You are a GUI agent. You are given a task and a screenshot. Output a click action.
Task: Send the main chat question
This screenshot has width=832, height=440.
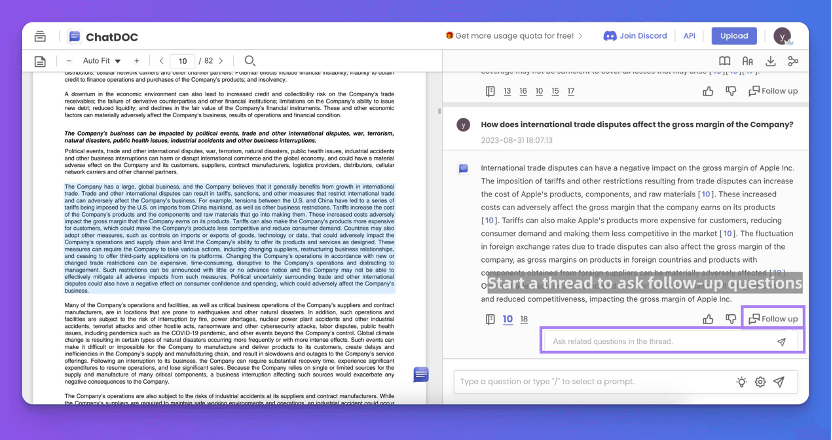(x=779, y=381)
